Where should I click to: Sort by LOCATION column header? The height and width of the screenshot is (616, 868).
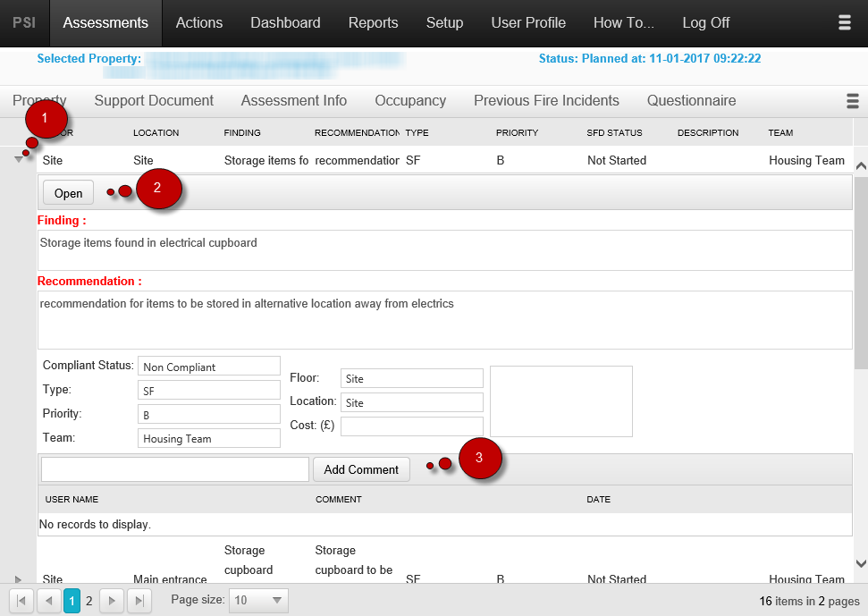tap(156, 133)
